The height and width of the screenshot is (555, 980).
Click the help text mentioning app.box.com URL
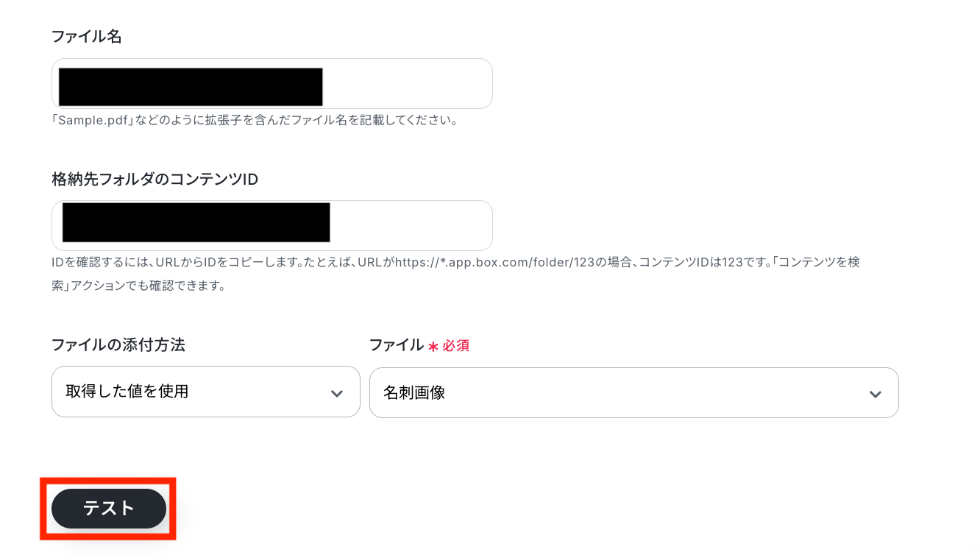point(455,262)
